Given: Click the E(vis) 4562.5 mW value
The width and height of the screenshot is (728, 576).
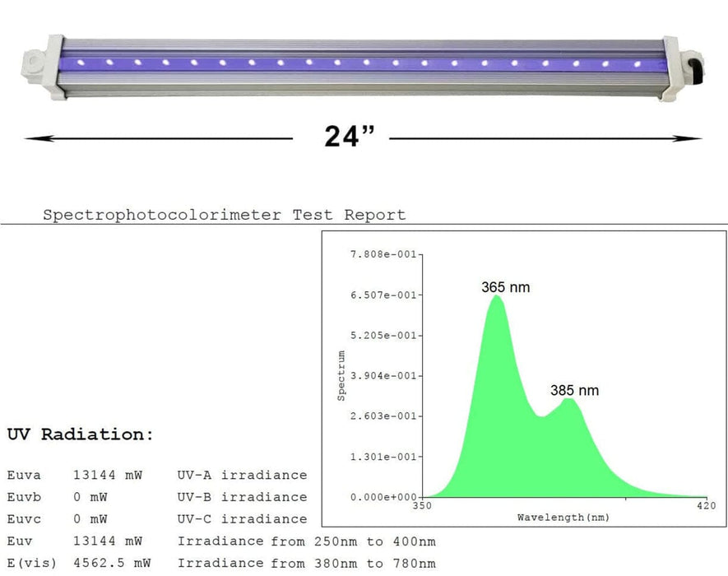Looking at the screenshot, I should pos(107,564).
